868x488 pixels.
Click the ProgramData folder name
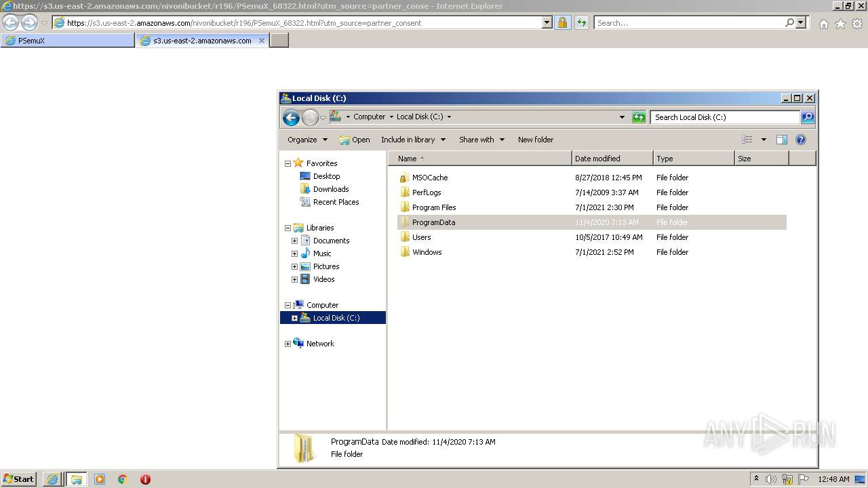tap(433, 222)
